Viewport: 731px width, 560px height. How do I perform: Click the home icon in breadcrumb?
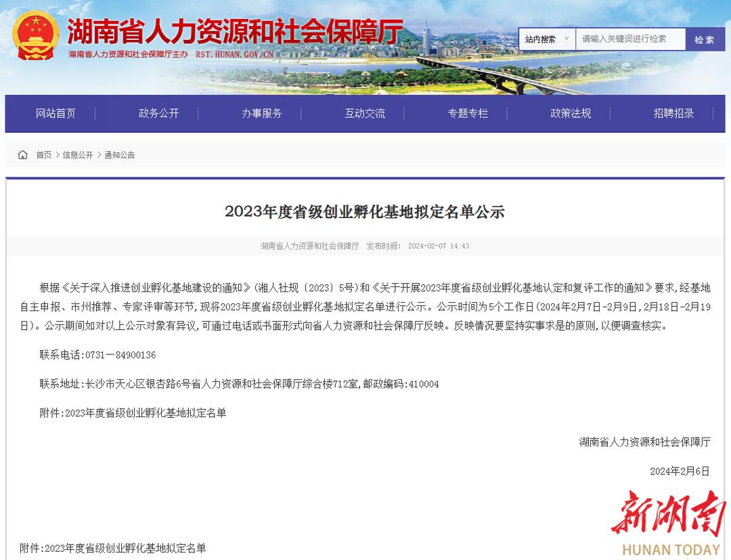pyautogui.click(x=23, y=155)
